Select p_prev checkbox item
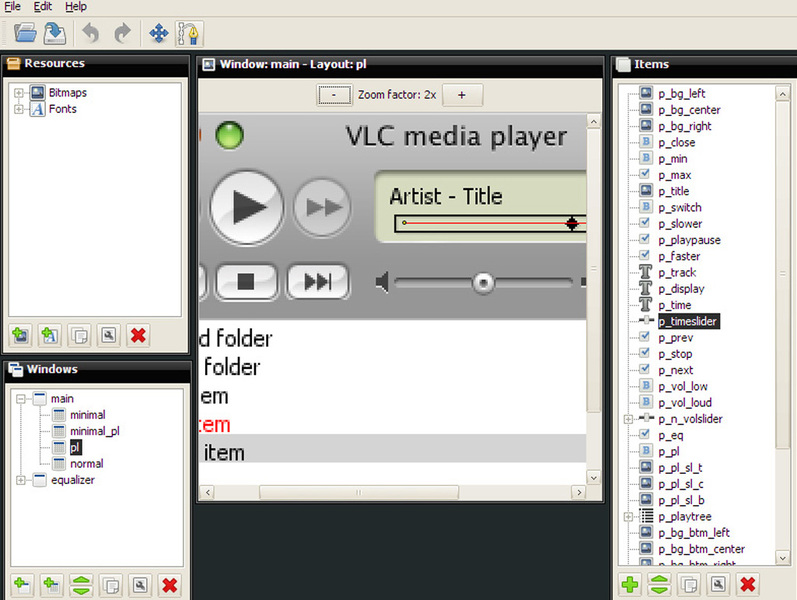Viewport: 797px width, 600px height. click(x=676, y=338)
